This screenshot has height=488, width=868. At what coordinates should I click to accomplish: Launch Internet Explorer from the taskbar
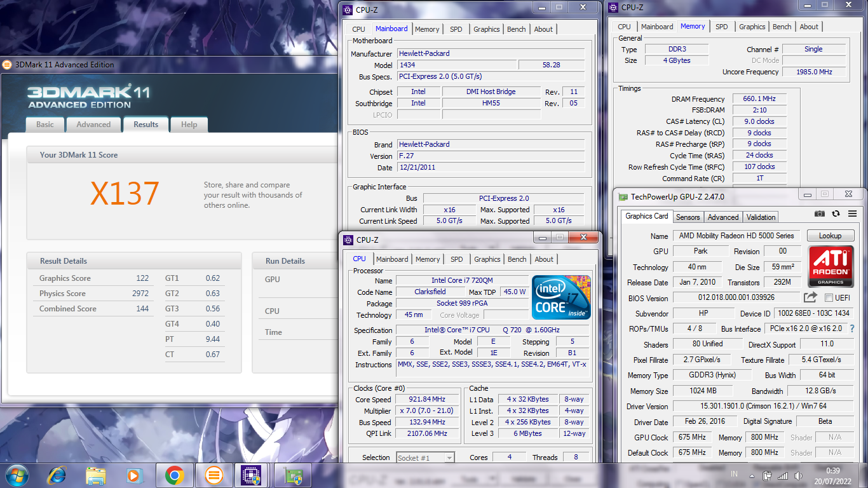(x=57, y=475)
